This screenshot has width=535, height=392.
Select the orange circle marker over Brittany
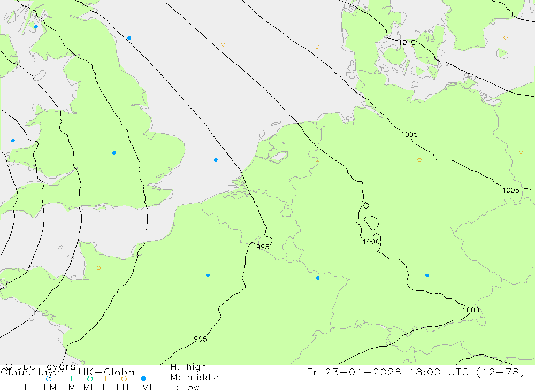(98, 268)
